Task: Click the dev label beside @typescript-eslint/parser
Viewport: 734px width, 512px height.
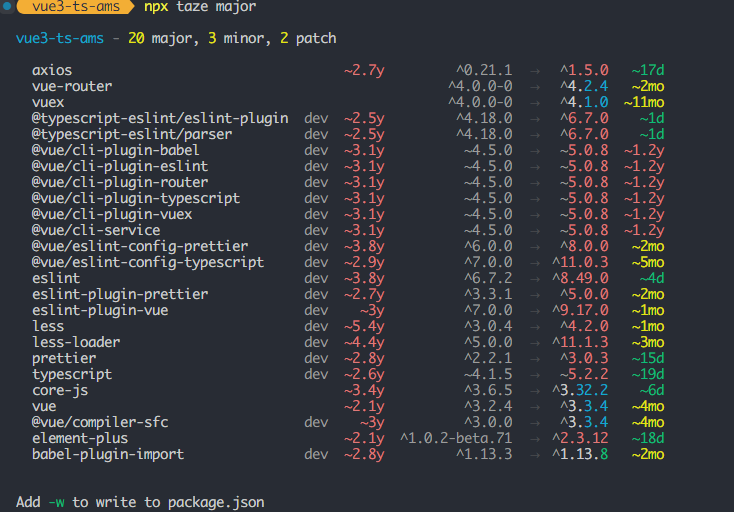Action: [316, 134]
